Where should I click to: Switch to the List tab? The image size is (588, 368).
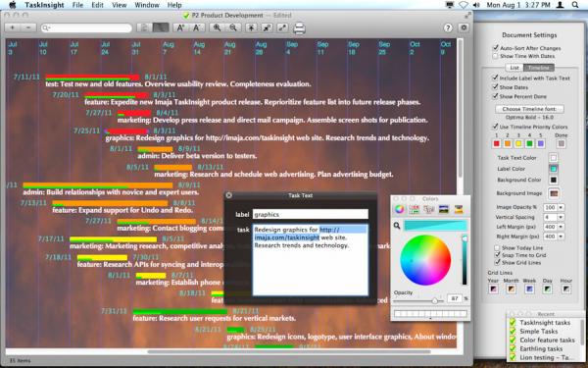[514, 68]
